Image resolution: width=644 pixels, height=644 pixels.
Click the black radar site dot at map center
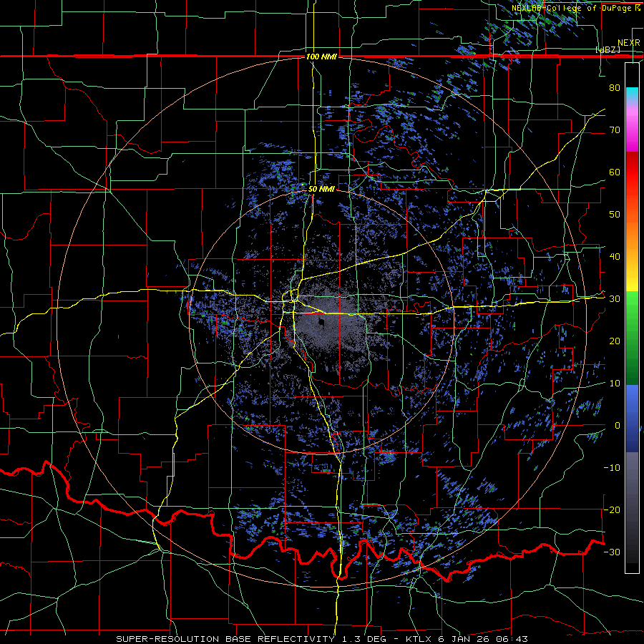[x=321, y=321]
